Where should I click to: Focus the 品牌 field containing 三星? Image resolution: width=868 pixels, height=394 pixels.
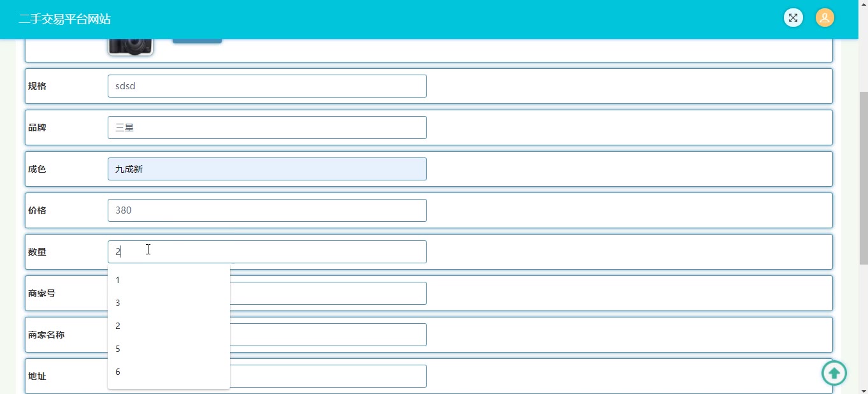click(267, 128)
